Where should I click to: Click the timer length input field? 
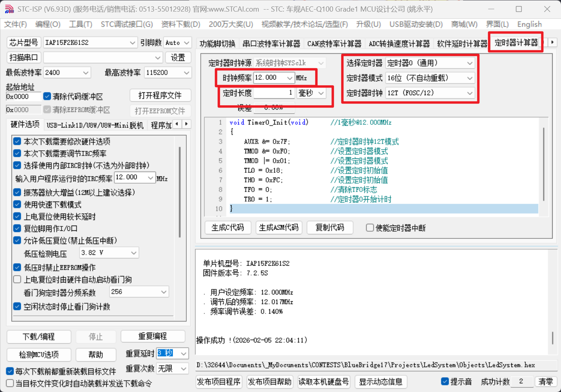click(274, 93)
